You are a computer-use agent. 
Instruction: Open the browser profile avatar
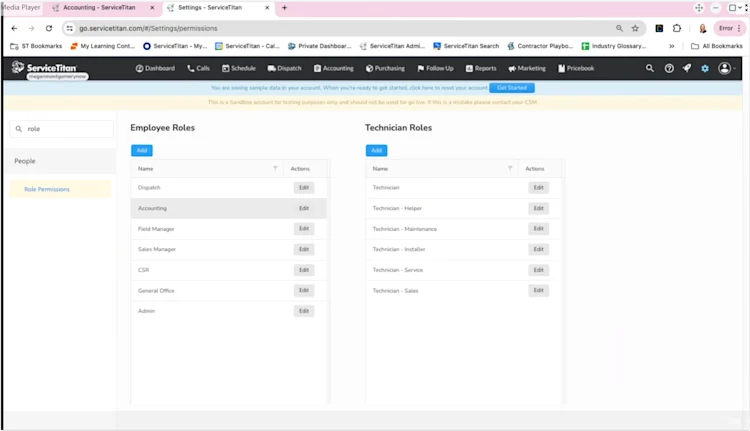pos(703,28)
